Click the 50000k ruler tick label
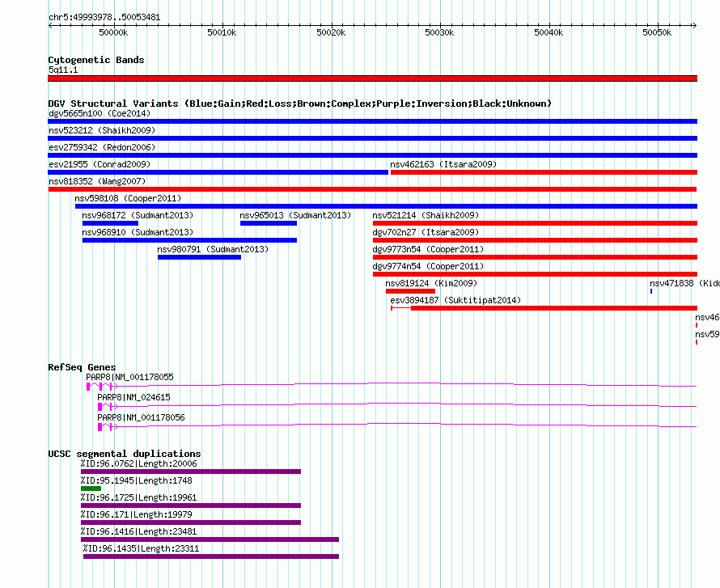The width and height of the screenshot is (720, 588). click(113, 32)
